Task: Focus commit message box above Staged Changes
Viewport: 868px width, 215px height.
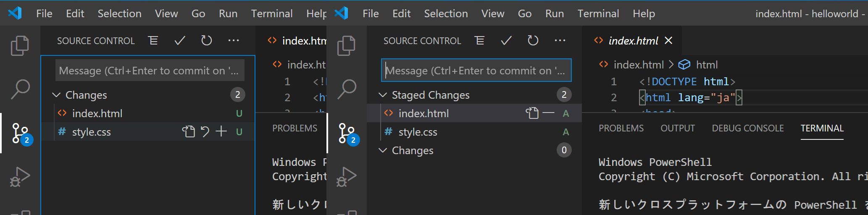Action: pos(476,71)
